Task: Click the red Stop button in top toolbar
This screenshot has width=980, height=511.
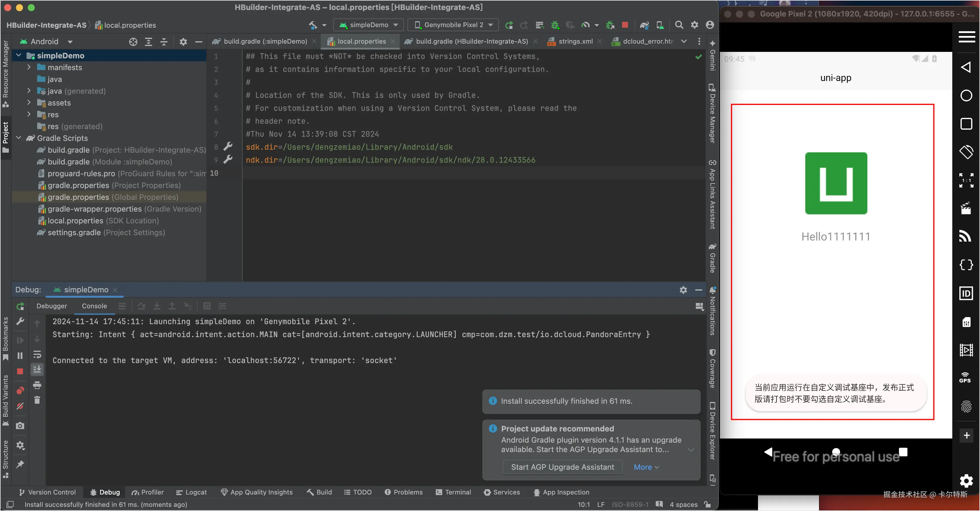Action: pos(625,25)
